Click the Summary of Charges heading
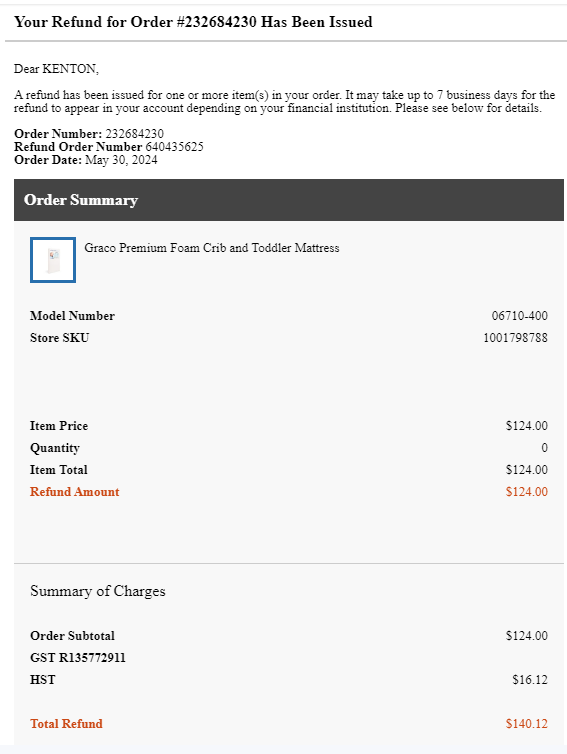 pos(98,591)
